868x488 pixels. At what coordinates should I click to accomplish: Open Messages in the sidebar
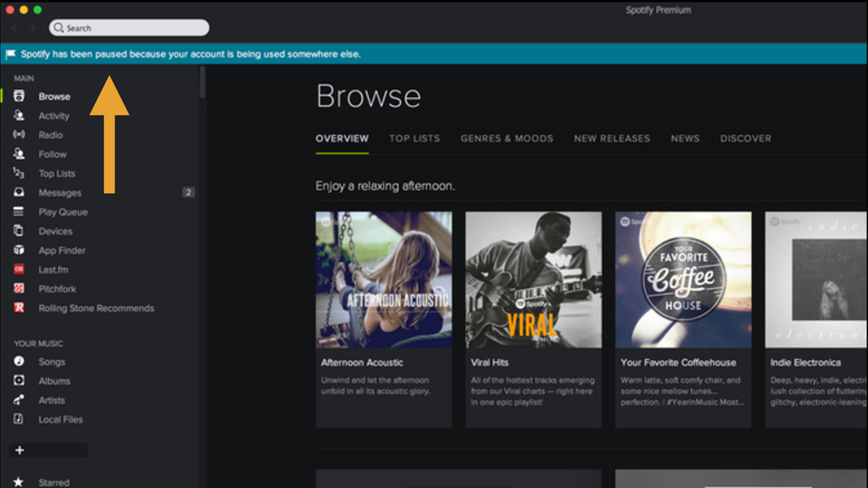click(60, 192)
